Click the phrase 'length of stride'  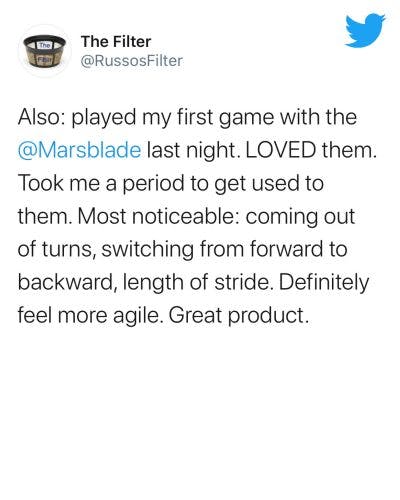click(x=196, y=282)
